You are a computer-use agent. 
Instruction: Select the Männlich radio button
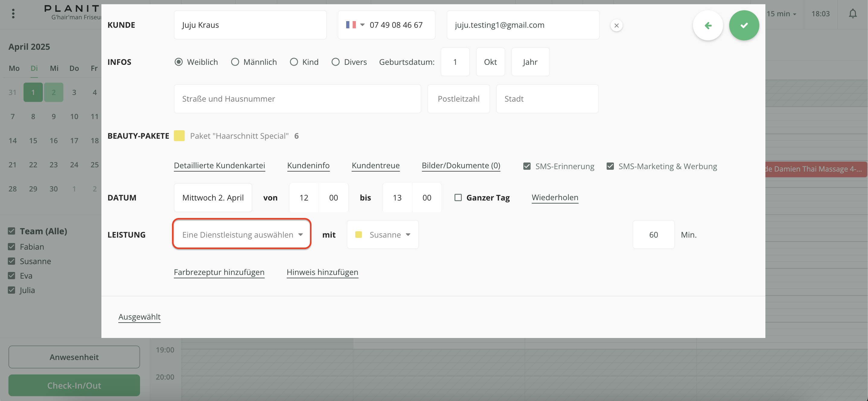tap(235, 62)
